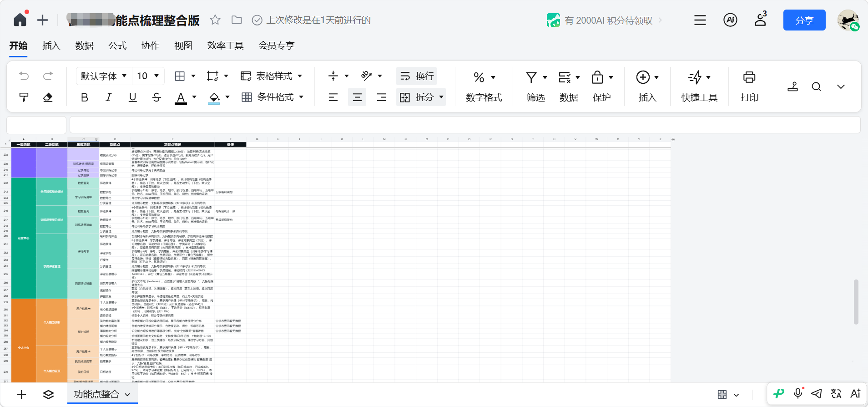Undo the last action

[x=24, y=76]
